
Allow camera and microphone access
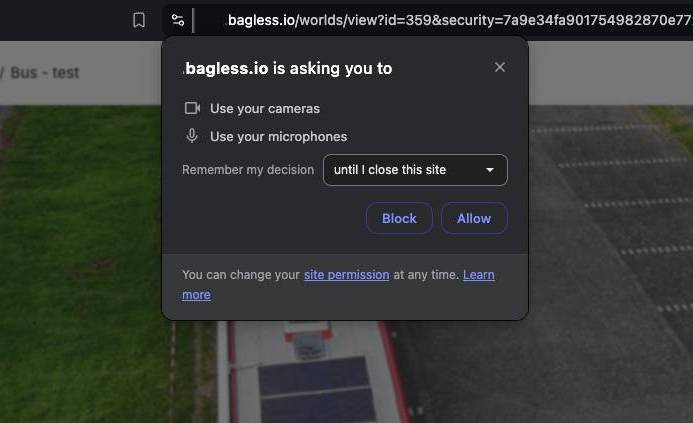473,218
